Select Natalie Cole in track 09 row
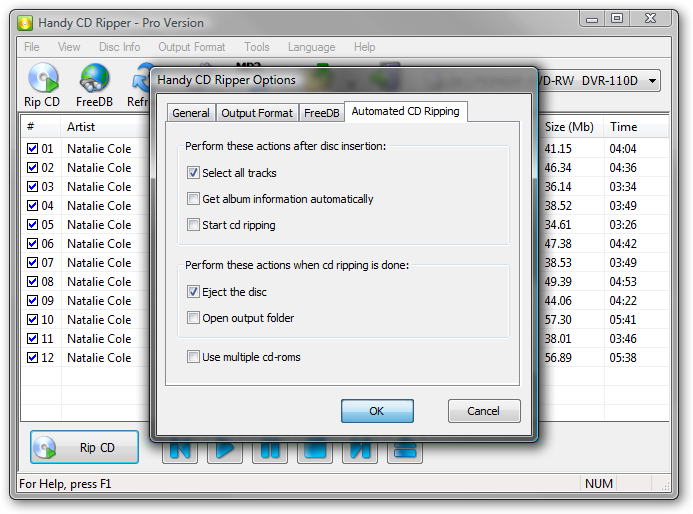The image size is (693, 514). (x=99, y=301)
